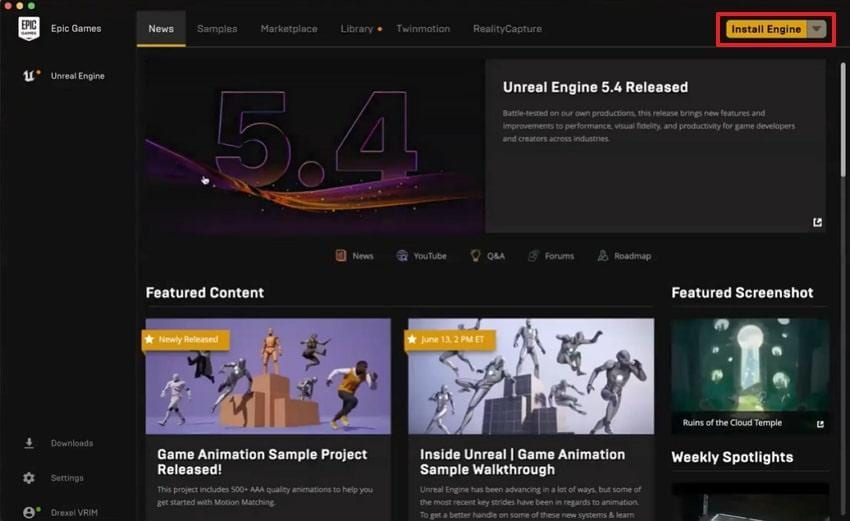This screenshot has height=521, width=850.
Task: Switch to the News tab
Action: [161, 29]
